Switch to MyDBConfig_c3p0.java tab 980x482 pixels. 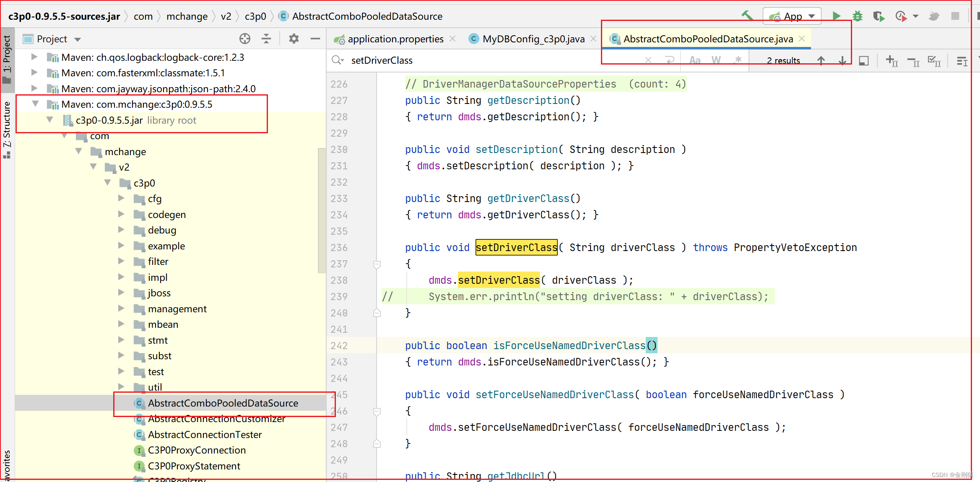tap(533, 39)
